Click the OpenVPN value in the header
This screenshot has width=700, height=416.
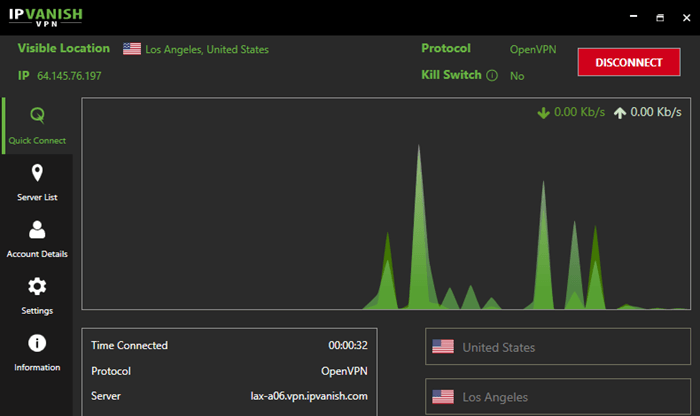click(x=533, y=50)
